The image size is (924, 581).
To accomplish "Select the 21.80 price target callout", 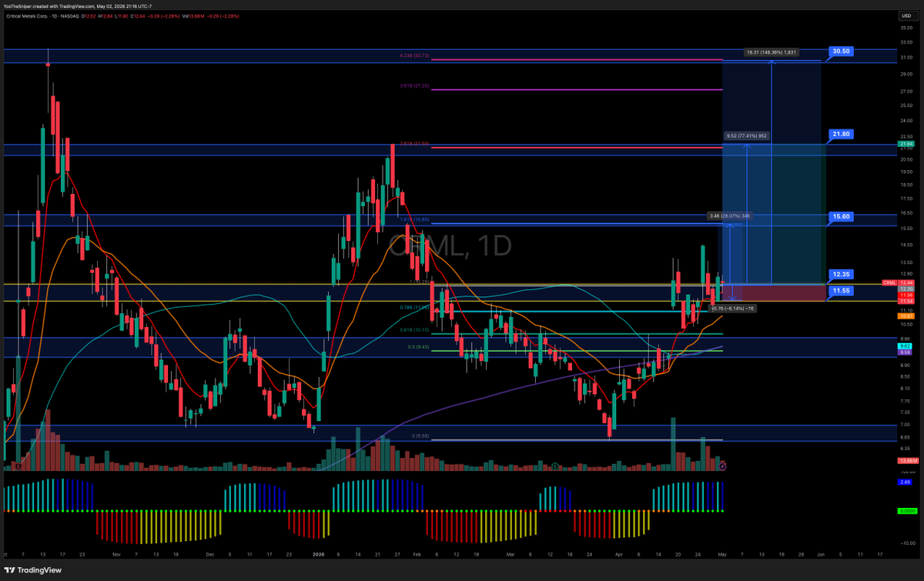I will [839, 134].
